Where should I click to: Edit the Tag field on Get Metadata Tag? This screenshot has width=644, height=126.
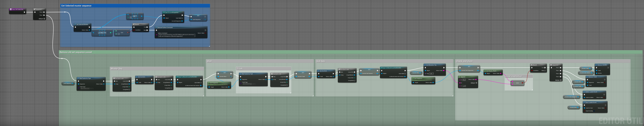point(431,74)
